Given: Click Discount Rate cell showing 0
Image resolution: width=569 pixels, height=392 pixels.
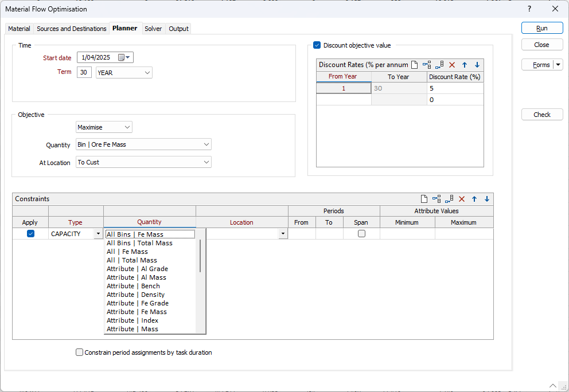Looking at the screenshot, I should 455,99.
